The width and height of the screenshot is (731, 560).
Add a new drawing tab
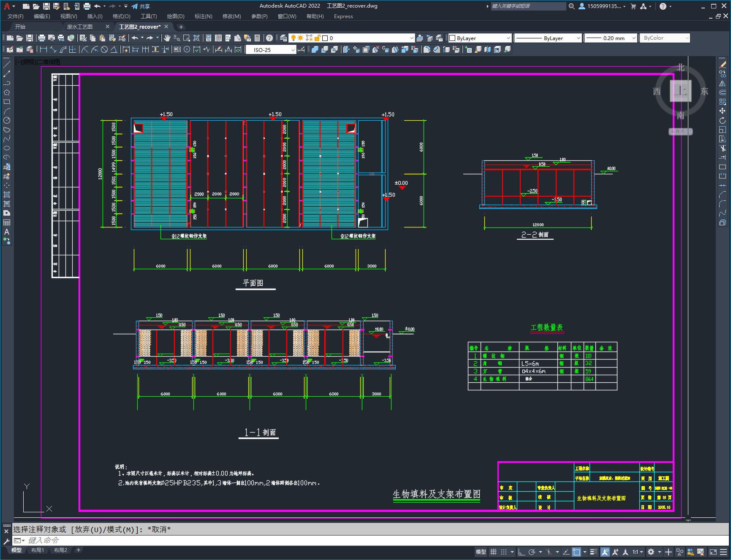coord(181,27)
